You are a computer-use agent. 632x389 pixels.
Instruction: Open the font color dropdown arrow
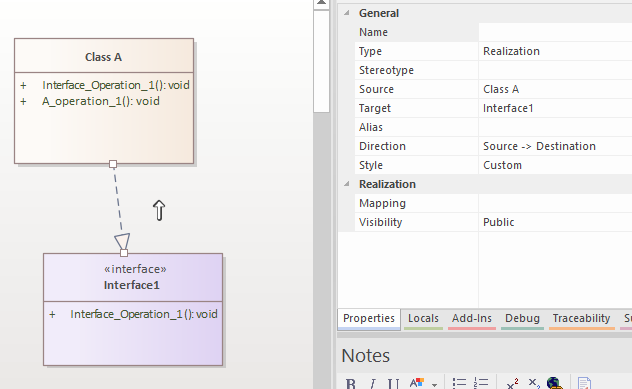click(434, 385)
